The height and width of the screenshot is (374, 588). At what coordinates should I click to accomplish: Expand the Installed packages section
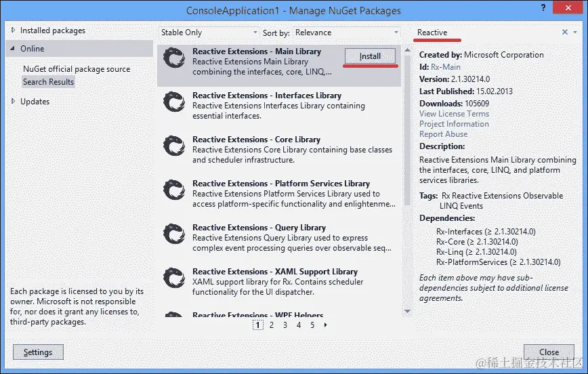[x=13, y=30]
